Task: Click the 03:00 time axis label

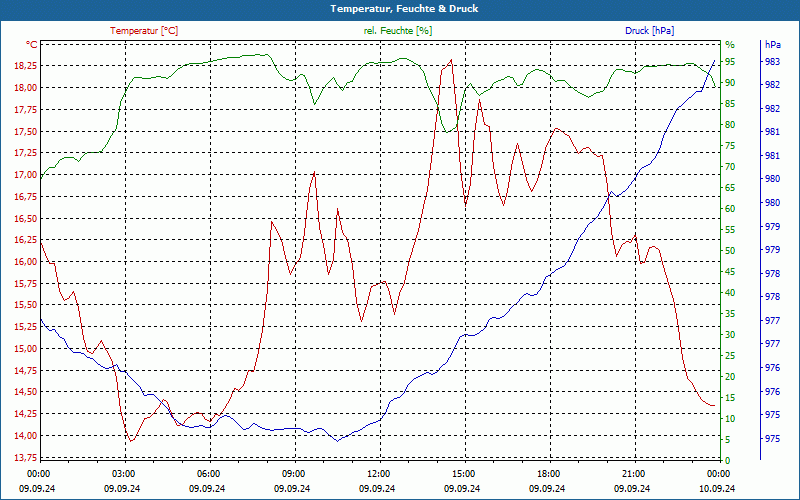Action: point(122,474)
